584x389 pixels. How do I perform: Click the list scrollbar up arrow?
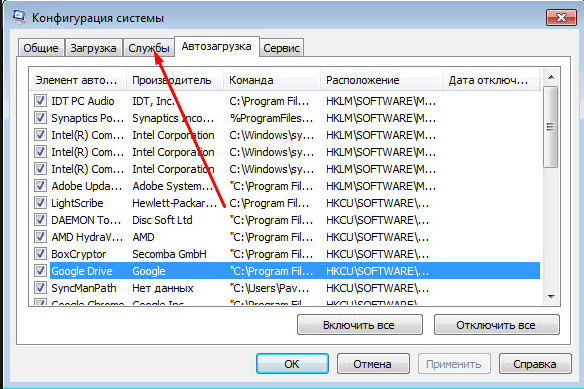click(551, 77)
